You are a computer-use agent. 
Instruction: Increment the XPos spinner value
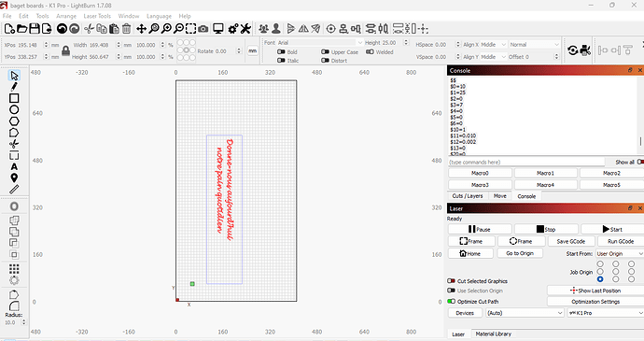(x=46, y=43)
